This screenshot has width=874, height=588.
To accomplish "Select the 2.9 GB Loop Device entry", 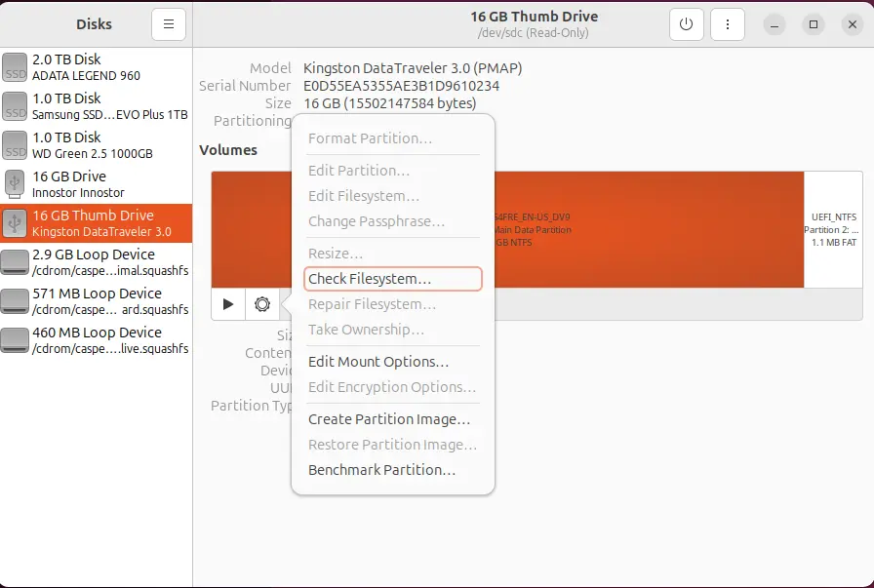I will click(x=96, y=262).
